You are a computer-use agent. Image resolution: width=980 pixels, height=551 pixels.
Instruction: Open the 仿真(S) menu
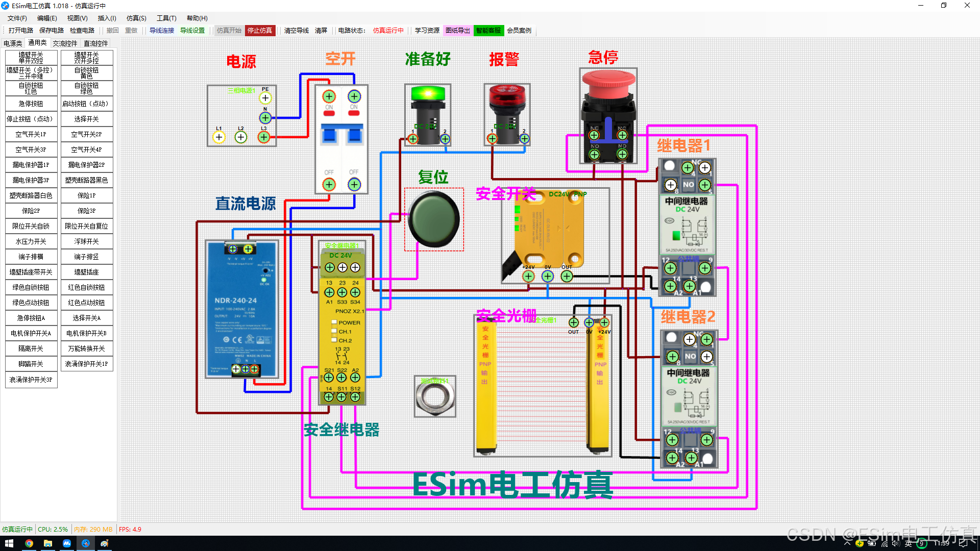136,18
